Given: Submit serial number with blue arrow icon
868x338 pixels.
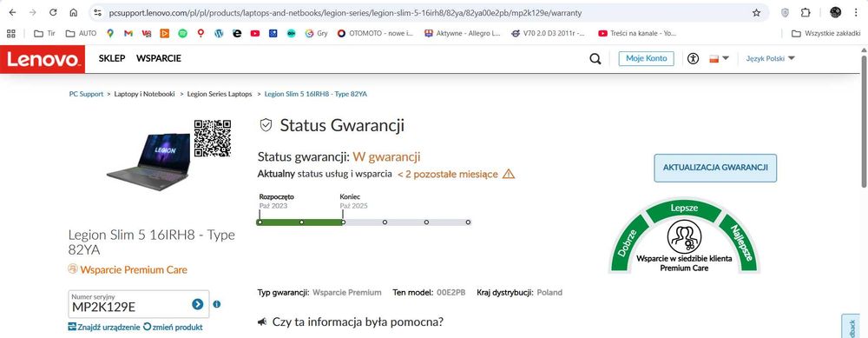Looking at the screenshot, I should point(198,304).
